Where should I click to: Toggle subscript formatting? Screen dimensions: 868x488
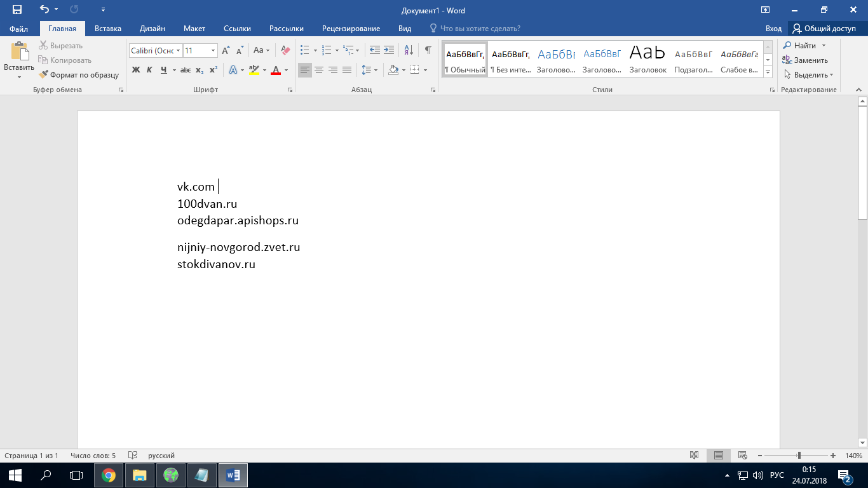200,70
